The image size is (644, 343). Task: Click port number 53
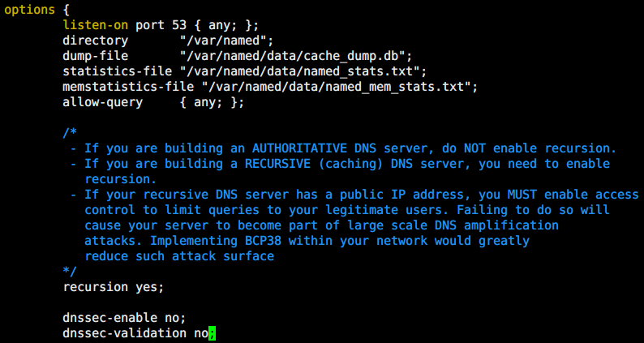(x=179, y=25)
